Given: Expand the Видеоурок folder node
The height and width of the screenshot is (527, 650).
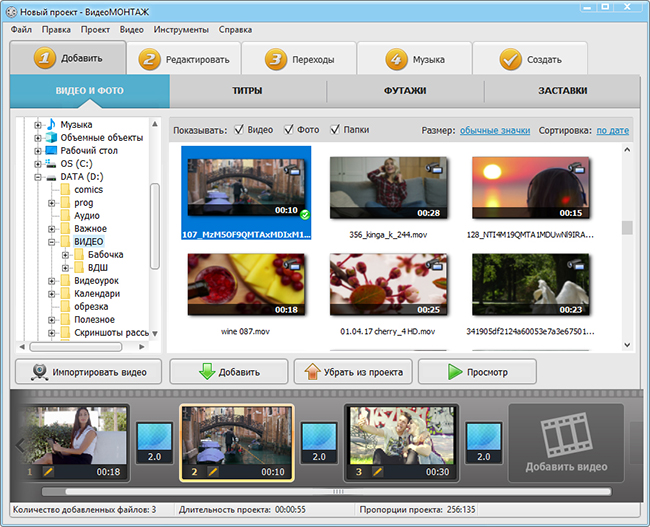Looking at the screenshot, I should point(52,281).
